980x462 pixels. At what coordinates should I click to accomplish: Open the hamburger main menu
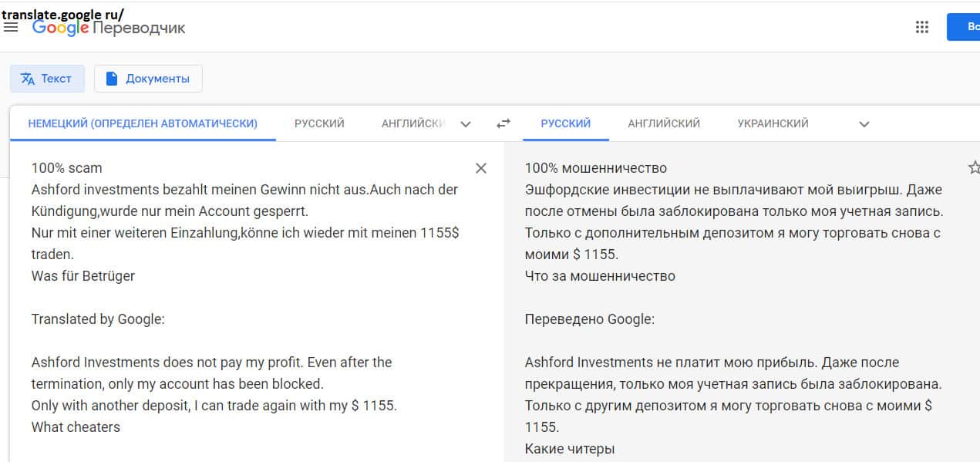(x=11, y=28)
